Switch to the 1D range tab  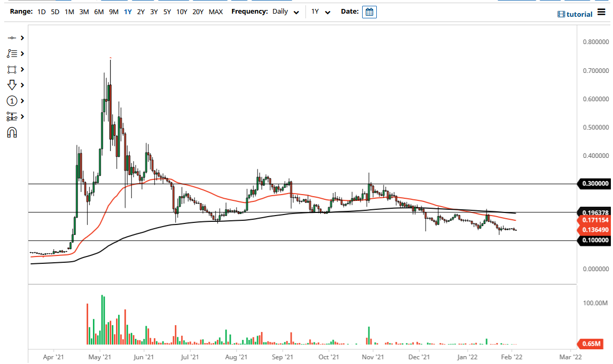coord(41,12)
